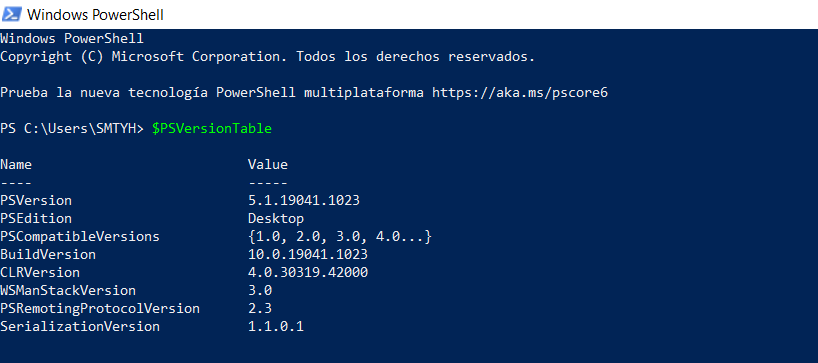
Task: Click the Name column header
Action: point(16,165)
